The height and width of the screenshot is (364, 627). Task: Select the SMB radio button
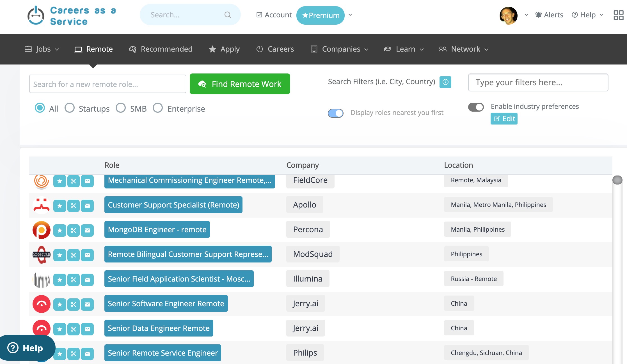(x=121, y=108)
